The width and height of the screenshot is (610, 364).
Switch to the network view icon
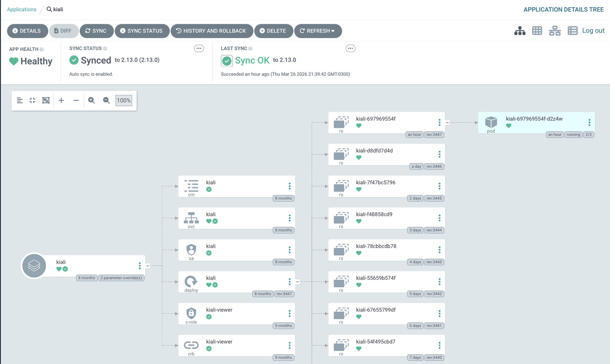pos(555,31)
